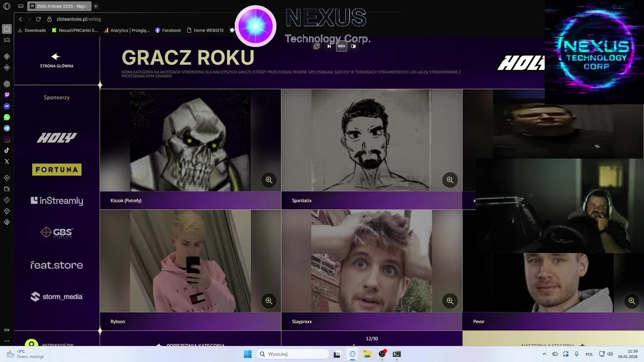This screenshot has height=362, width=644.
Task: Open the Analytics bookmark
Action: (127, 30)
